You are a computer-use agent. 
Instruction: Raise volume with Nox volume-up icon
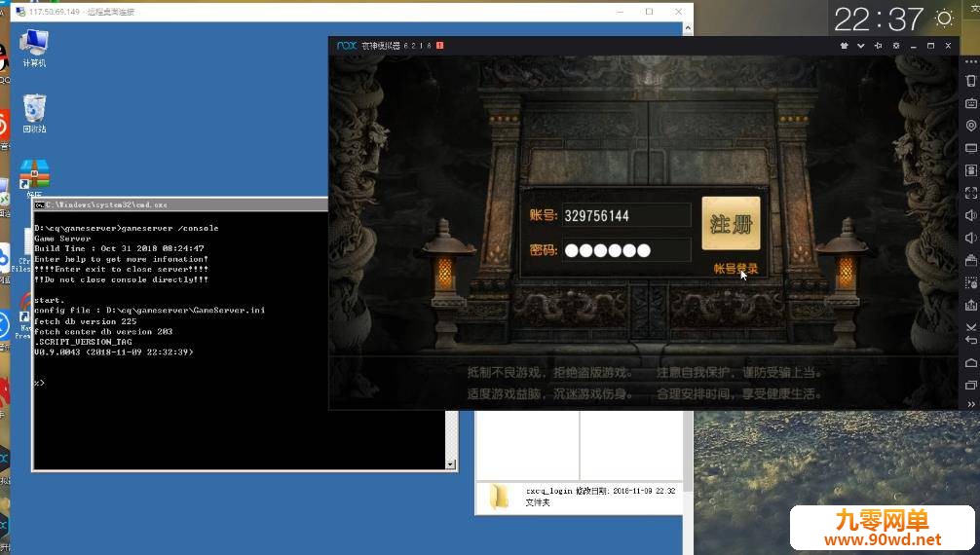[x=970, y=215]
